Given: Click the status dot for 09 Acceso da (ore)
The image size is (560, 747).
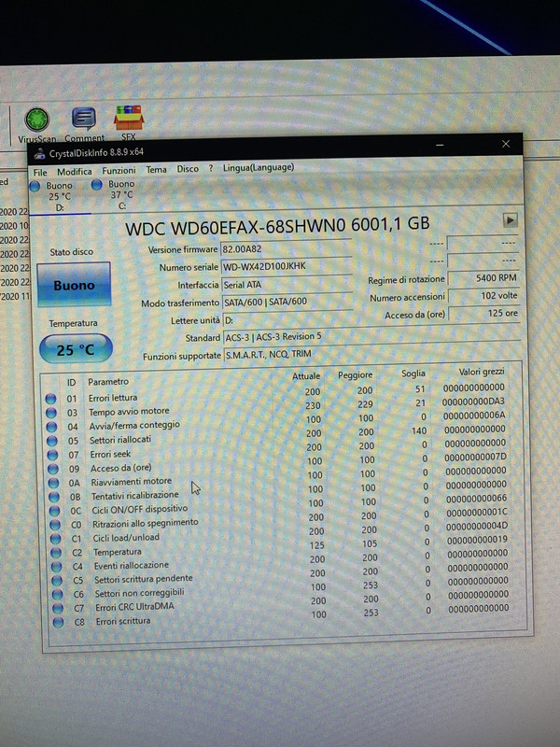Looking at the screenshot, I should [53, 469].
